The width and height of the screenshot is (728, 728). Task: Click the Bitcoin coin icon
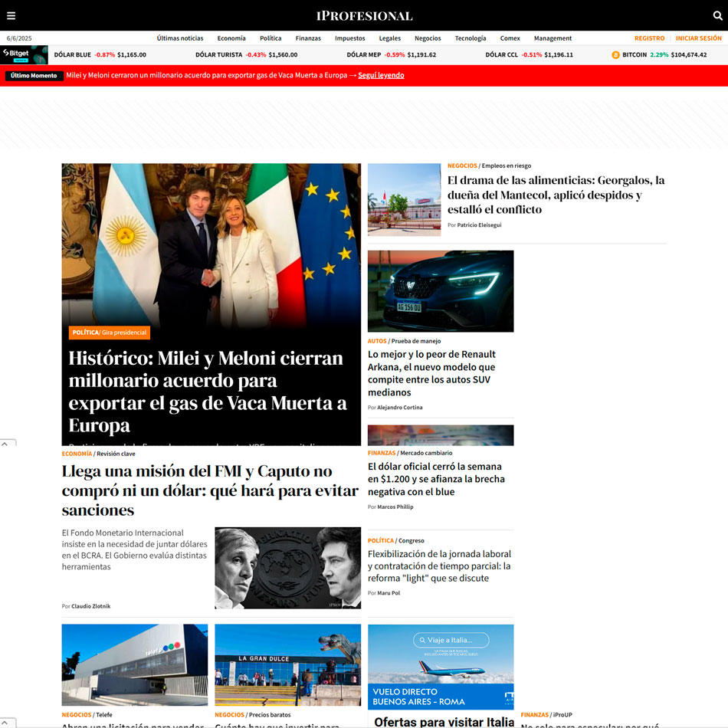click(615, 54)
